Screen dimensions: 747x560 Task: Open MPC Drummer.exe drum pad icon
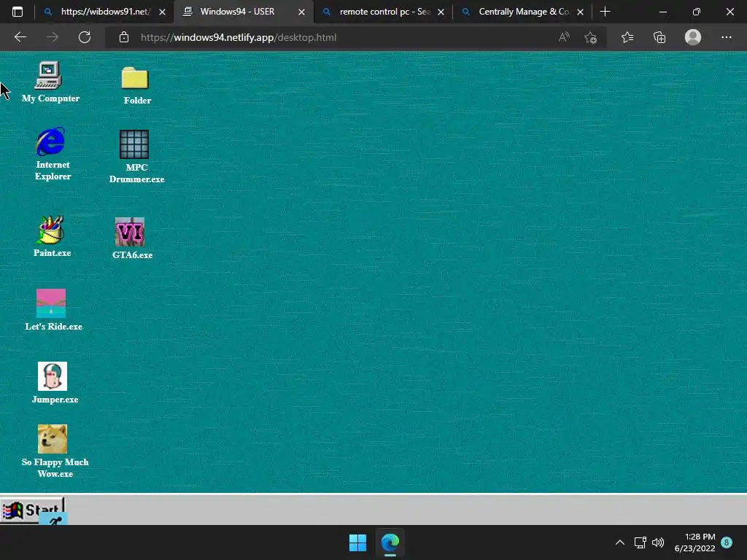135,157
